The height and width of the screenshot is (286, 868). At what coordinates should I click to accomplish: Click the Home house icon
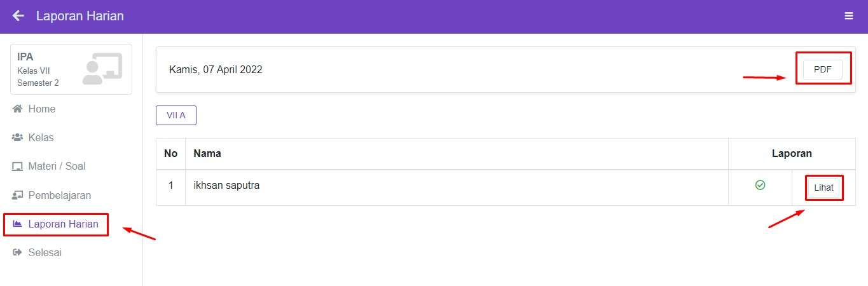coord(18,109)
